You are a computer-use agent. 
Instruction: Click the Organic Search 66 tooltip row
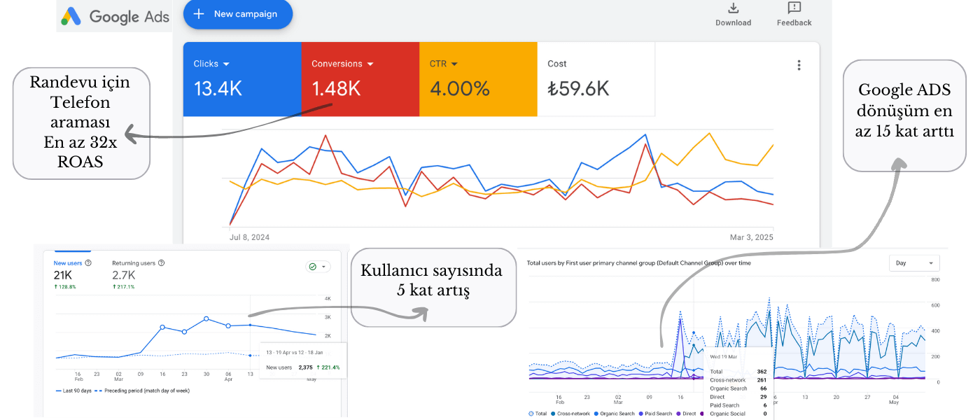pos(738,388)
